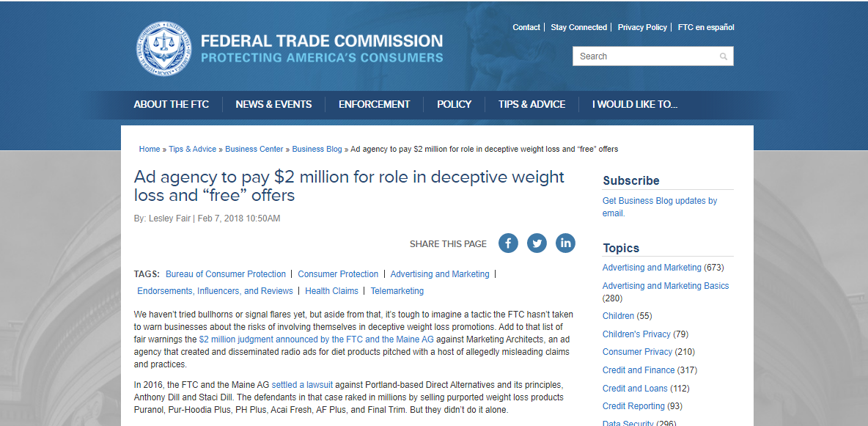Click the search magnifier icon
Screen dimensions: 868x426
724,56
